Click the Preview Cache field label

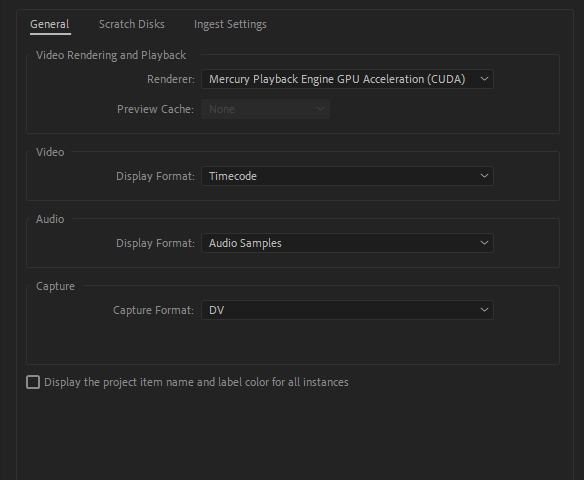tap(155, 109)
